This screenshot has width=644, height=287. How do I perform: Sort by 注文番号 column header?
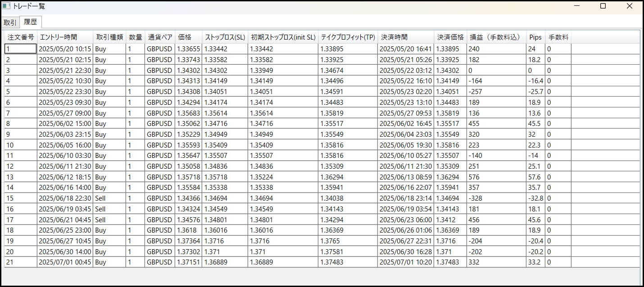point(21,37)
